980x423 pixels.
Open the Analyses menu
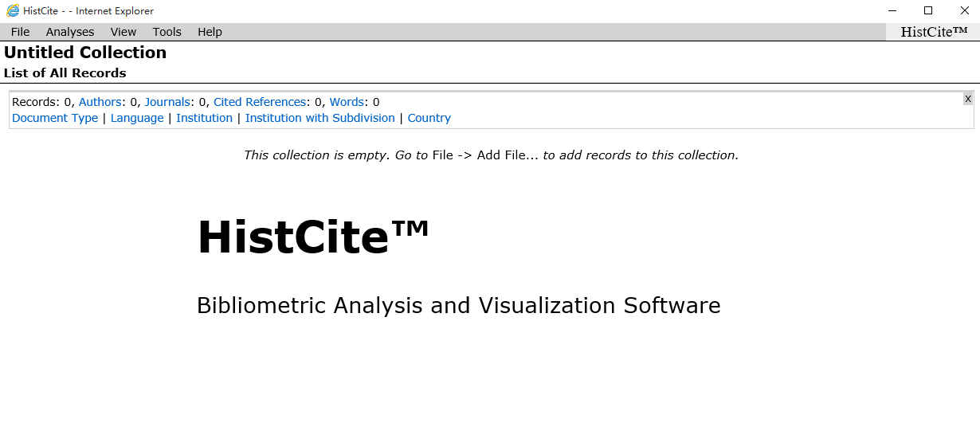pos(70,32)
